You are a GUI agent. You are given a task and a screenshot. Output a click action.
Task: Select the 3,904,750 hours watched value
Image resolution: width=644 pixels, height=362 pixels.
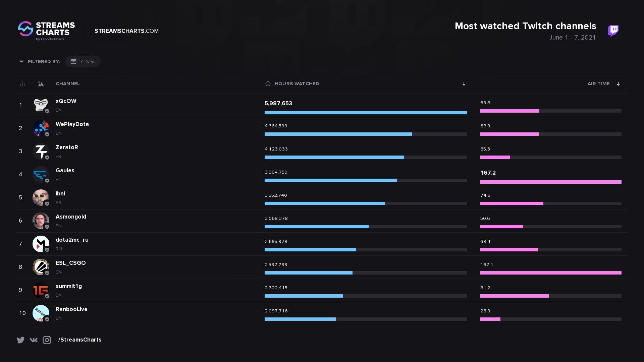pyautogui.click(x=276, y=172)
